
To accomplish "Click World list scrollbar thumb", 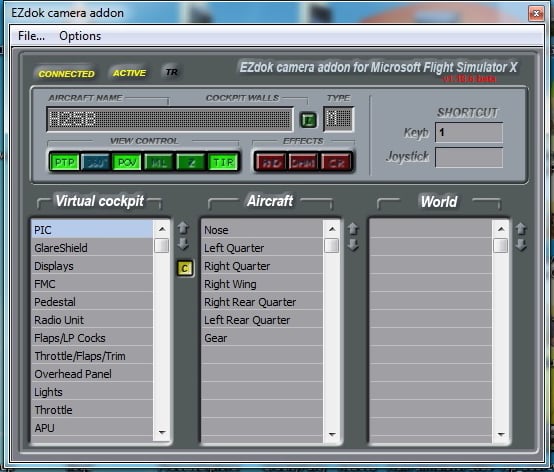I will 501,246.
